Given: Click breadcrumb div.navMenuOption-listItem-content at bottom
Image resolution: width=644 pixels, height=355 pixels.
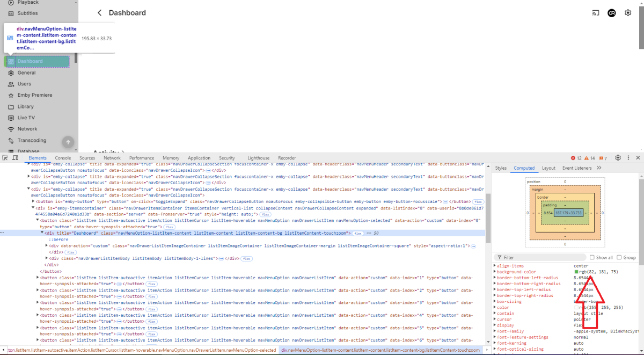Looking at the screenshot, I should pyautogui.click(x=380, y=350).
